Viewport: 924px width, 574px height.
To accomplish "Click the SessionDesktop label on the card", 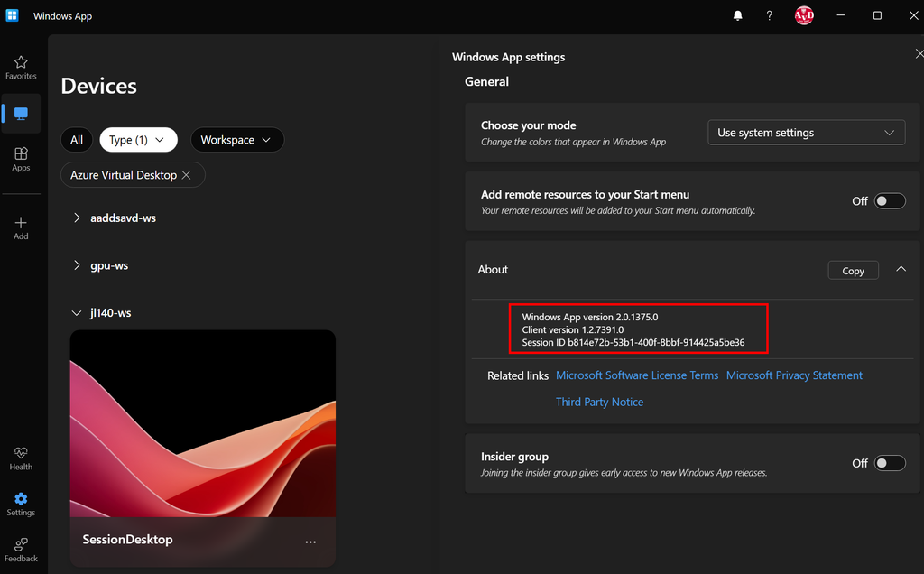I will click(x=127, y=539).
